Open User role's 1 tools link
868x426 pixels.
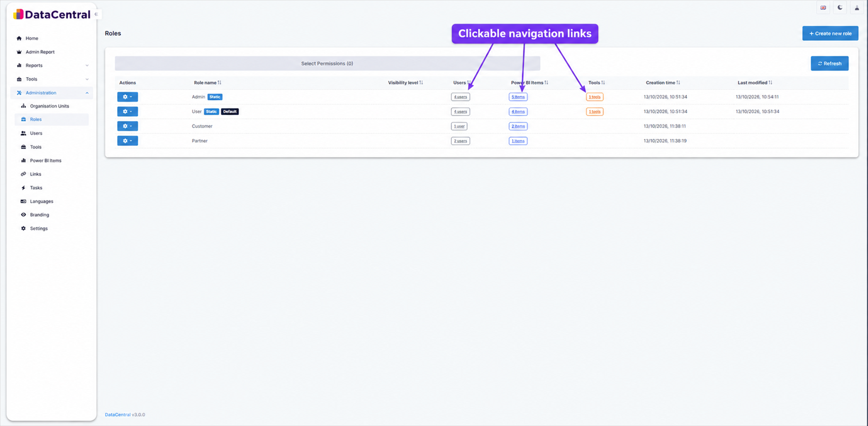pos(595,111)
